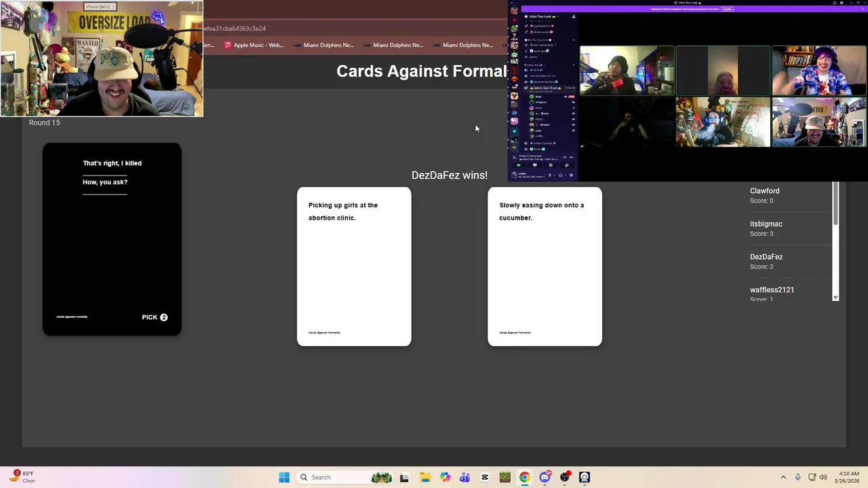
Task: Select the top-left Discord video tile
Action: pyautogui.click(x=627, y=70)
